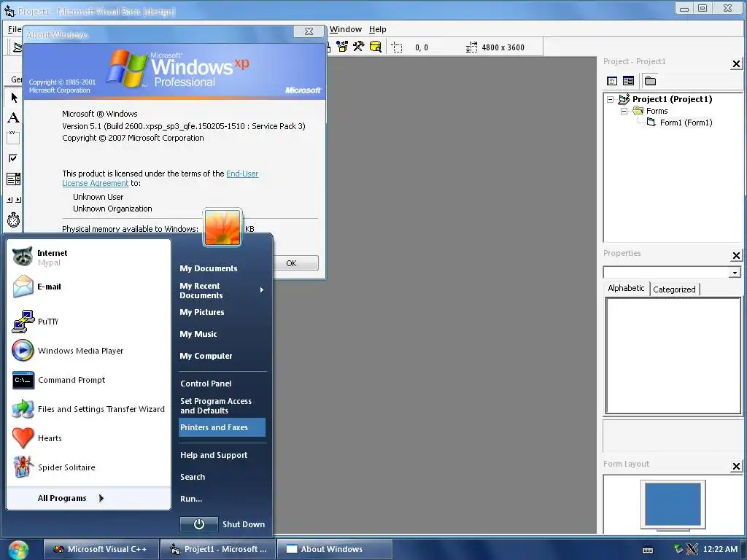
Task: Close the Form Layout panel
Action: point(736,466)
